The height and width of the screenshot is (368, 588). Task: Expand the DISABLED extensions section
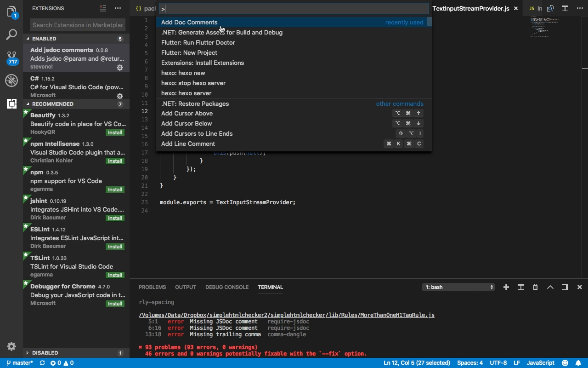(76, 353)
